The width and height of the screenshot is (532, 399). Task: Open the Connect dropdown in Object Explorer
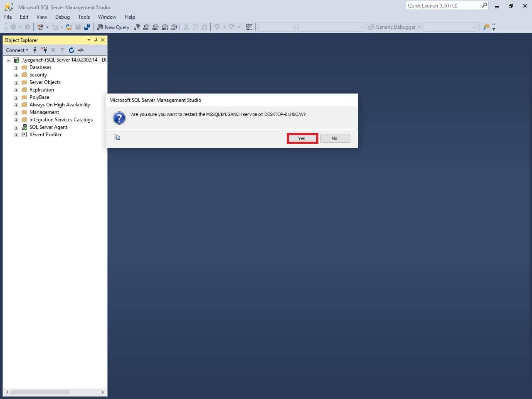(17, 50)
